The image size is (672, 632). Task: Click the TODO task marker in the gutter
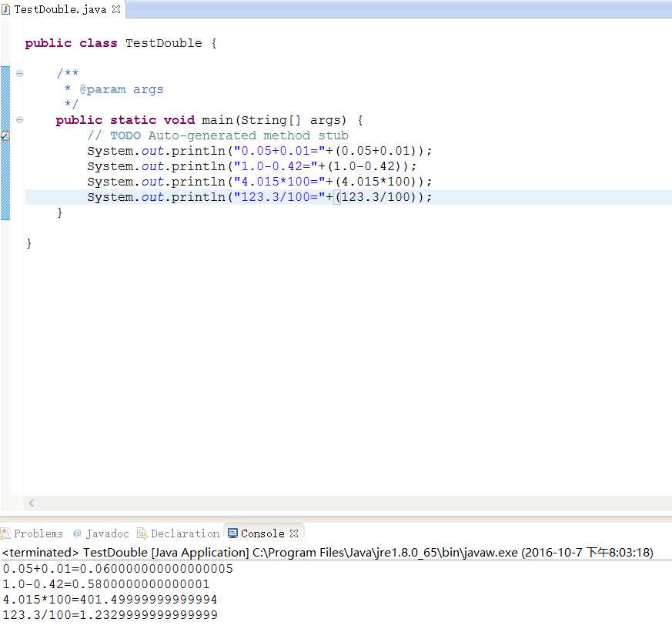click(5, 135)
